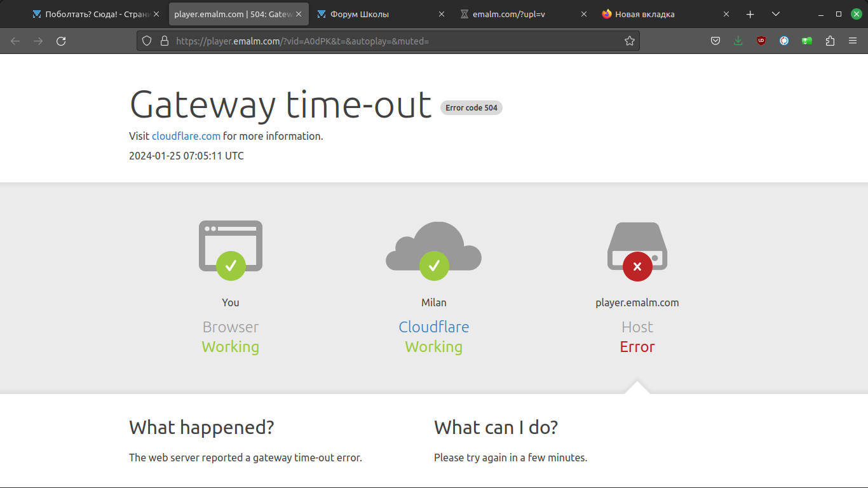Viewport: 868px width, 488px height.
Task: Open the Firefox hamburger menu
Action: coord(853,41)
